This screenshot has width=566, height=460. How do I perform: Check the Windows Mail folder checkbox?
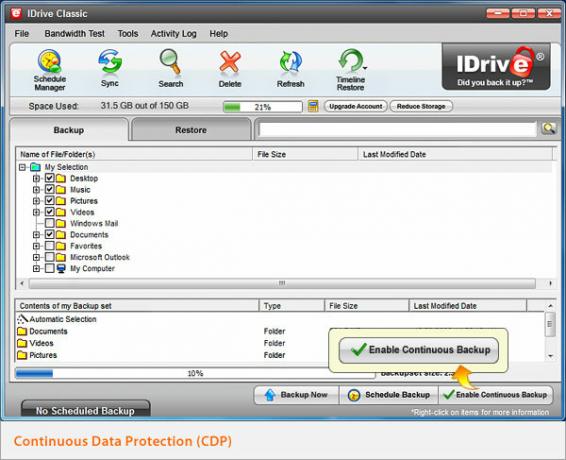50,223
